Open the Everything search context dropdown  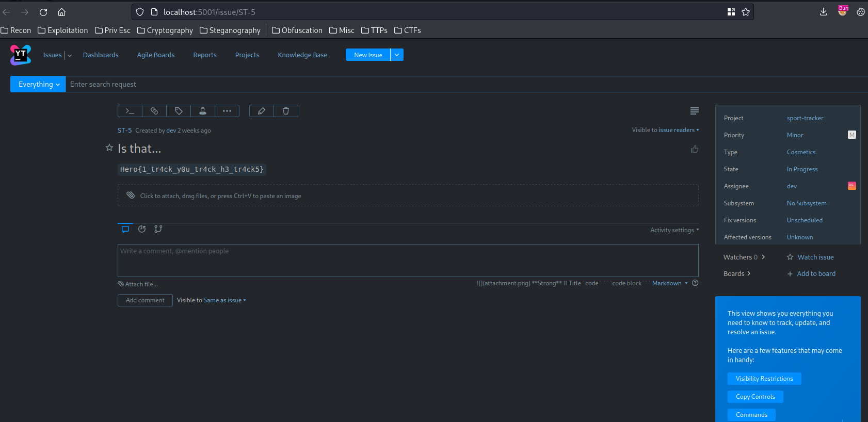point(38,84)
